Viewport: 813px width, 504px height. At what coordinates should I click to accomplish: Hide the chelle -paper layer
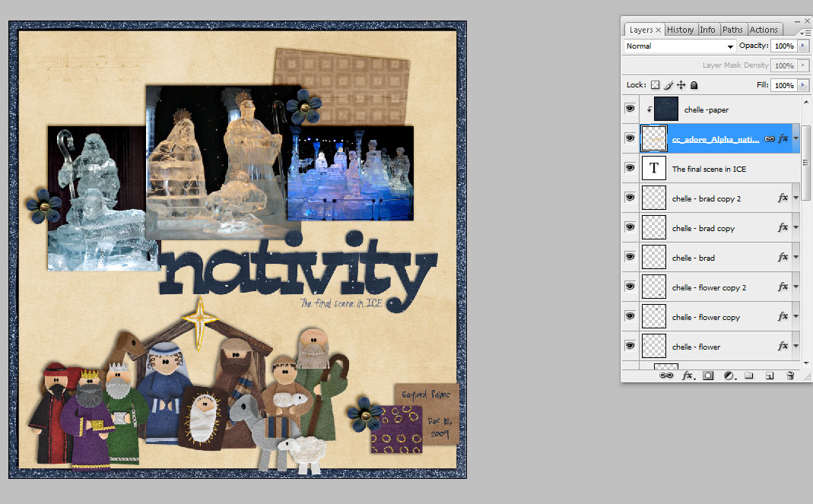pos(630,109)
